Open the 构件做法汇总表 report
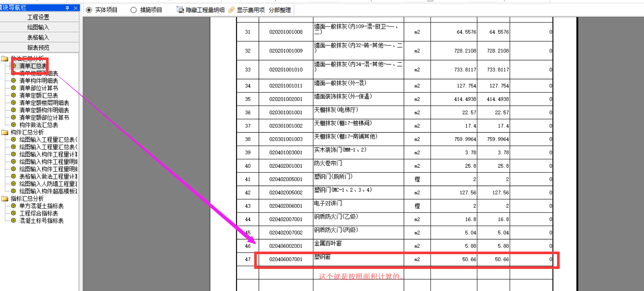 [x=38, y=125]
